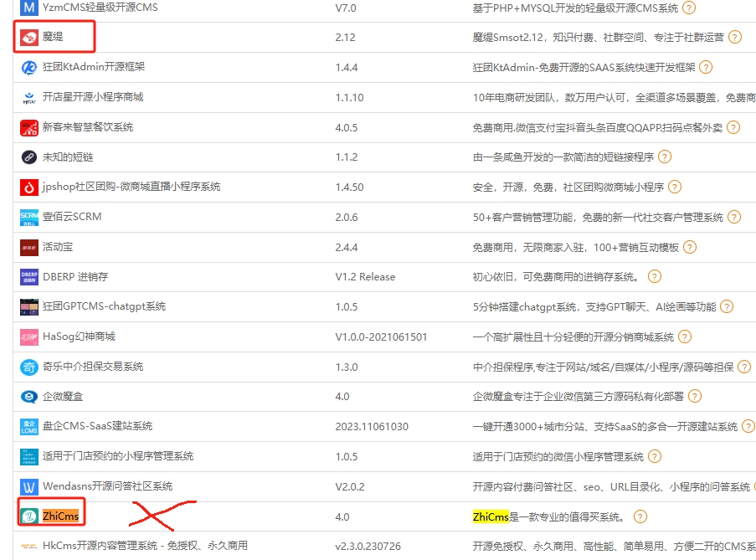This screenshot has height=560, width=756.
Task: Click the Wendasns W icon
Action: tap(29, 486)
